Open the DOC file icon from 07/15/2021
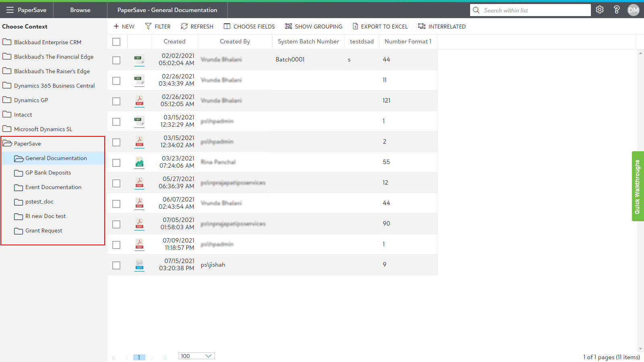 (x=139, y=265)
